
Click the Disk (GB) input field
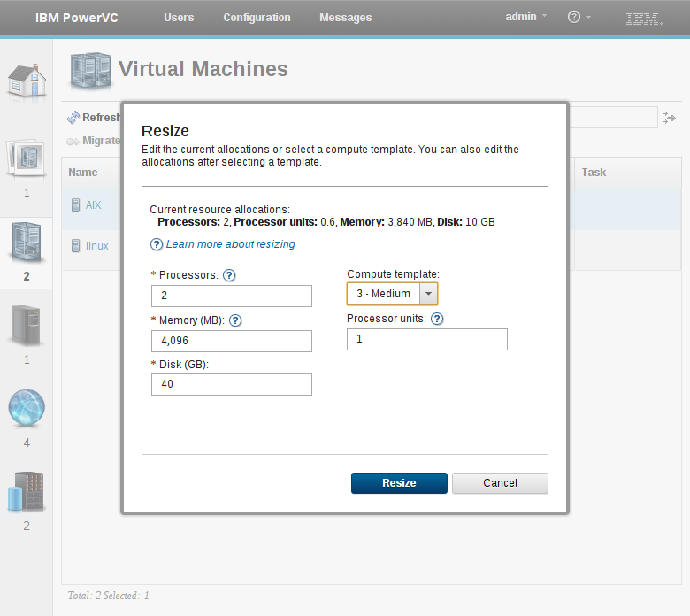(232, 384)
